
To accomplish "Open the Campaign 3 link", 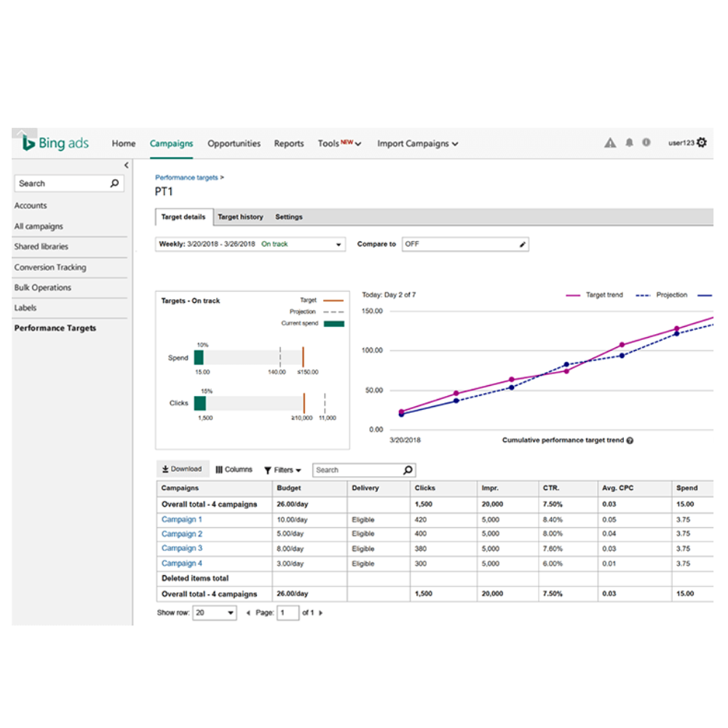I will (x=182, y=548).
